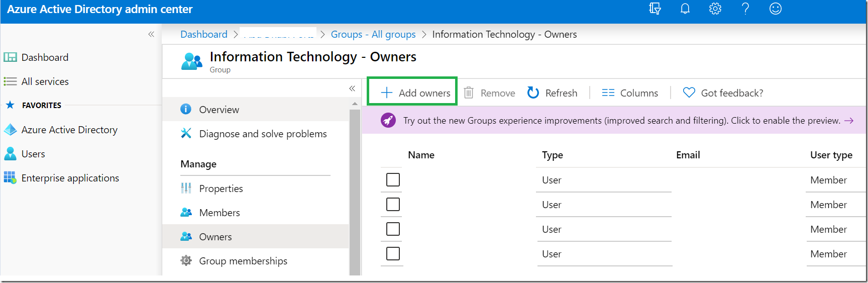This screenshot has width=868, height=283.
Task: Click the Columns list icon
Action: click(x=608, y=92)
